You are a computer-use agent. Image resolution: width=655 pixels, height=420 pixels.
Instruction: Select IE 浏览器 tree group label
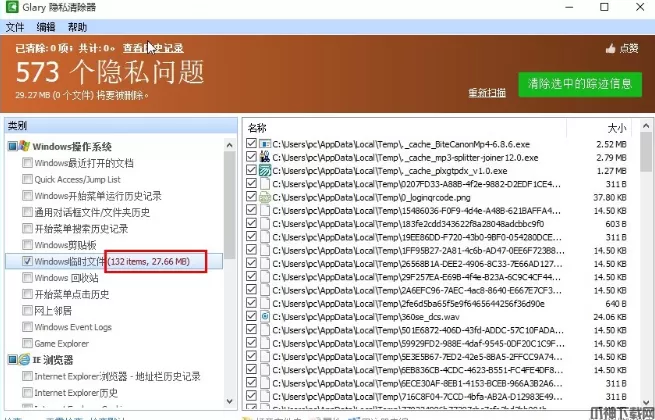point(53,360)
